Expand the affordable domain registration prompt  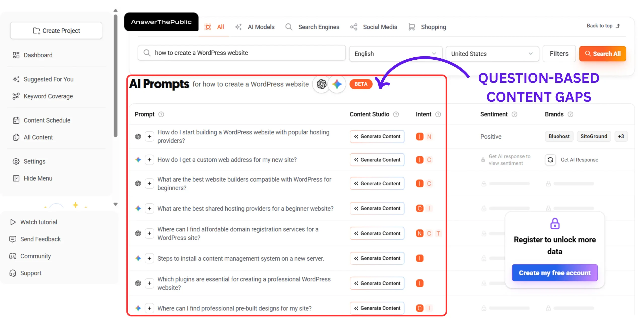pyautogui.click(x=149, y=233)
